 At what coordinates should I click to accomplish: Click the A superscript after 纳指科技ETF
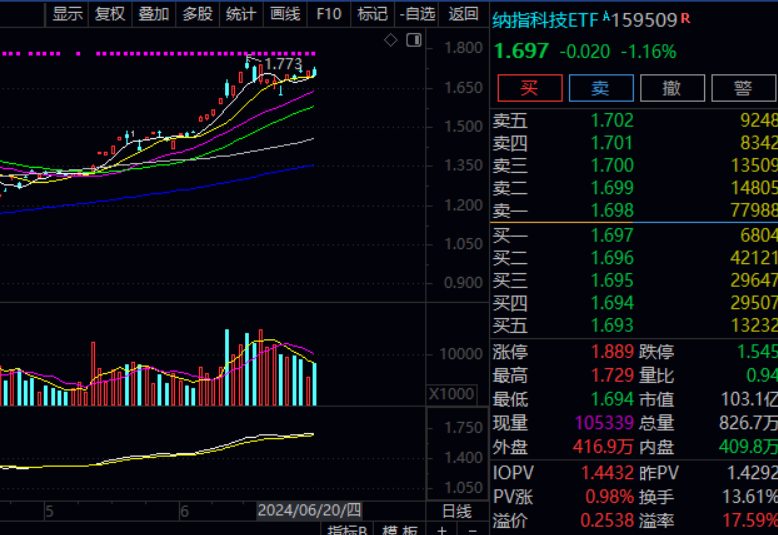tap(606, 17)
